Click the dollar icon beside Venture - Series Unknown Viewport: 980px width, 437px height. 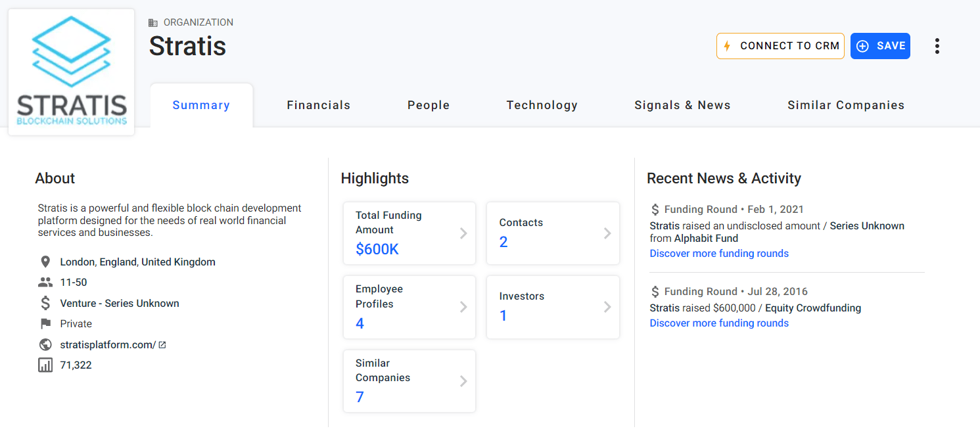point(45,302)
